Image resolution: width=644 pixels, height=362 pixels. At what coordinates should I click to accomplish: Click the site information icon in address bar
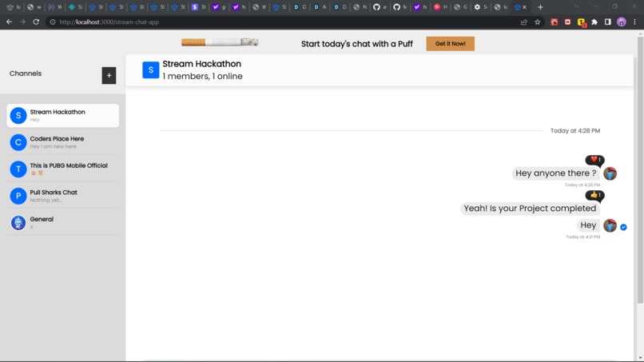(x=53, y=22)
